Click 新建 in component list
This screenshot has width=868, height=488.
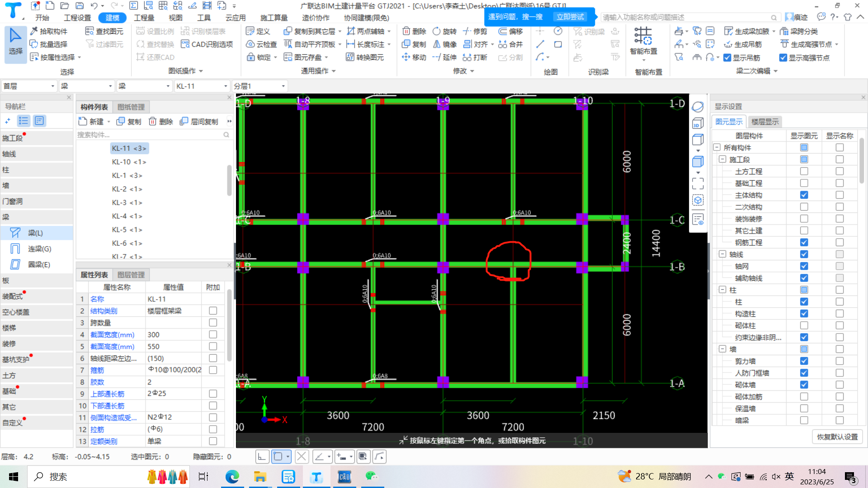tap(94, 122)
